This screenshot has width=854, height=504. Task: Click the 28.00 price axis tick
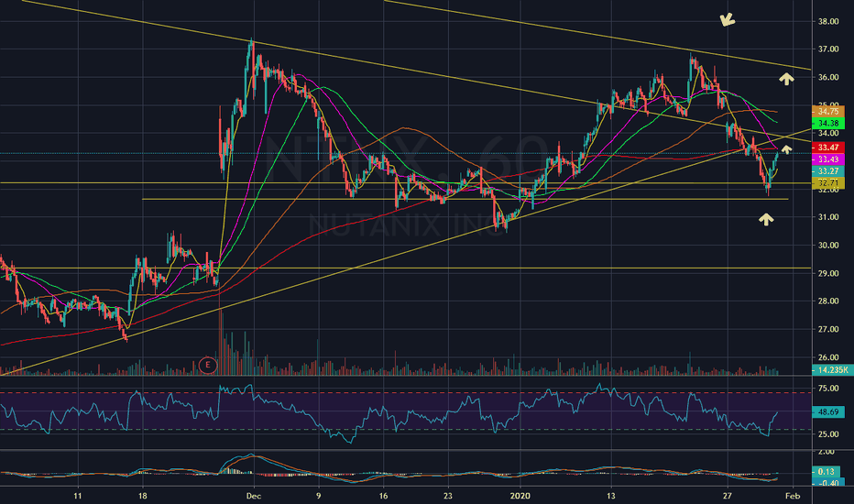827,301
